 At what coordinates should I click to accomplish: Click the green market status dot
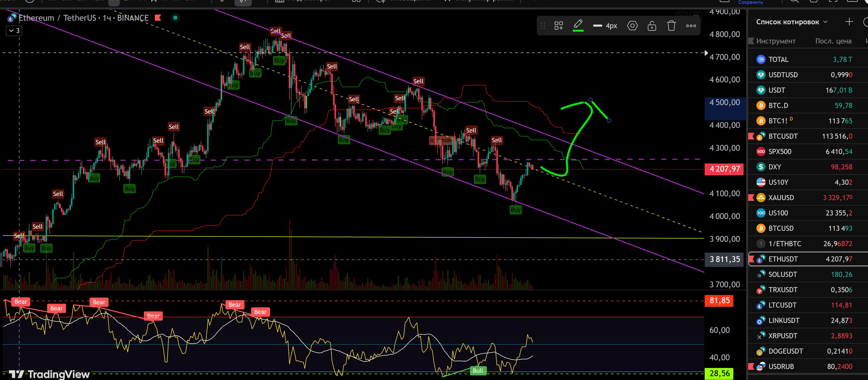pyautogui.click(x=175, y=17)
